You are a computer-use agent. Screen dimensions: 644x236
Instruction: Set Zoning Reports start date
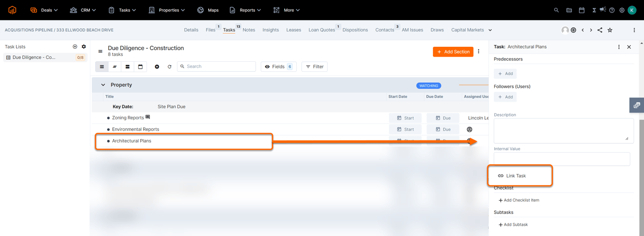pos(405,118)
